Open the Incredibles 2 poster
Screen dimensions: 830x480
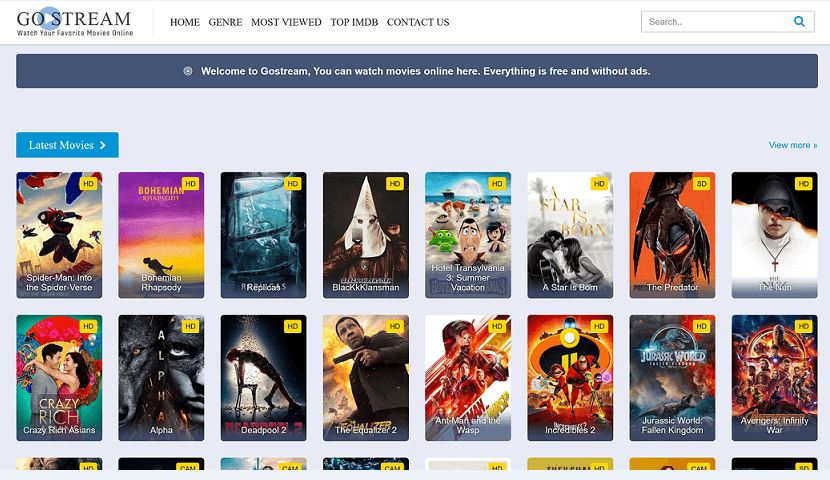point(570,378)
